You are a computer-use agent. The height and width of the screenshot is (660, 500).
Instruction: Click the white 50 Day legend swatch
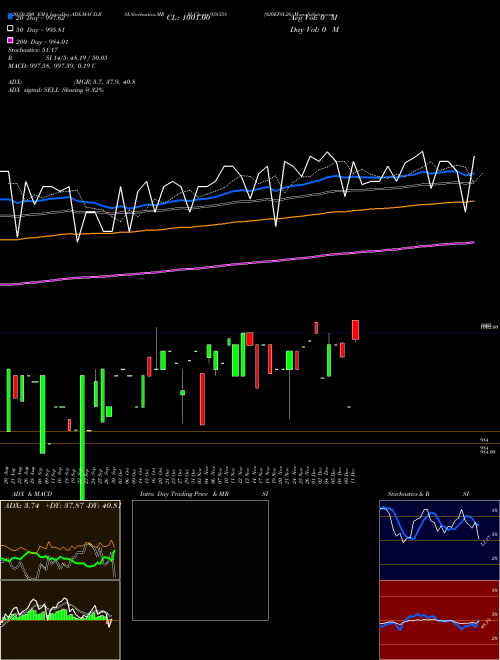tap(10, 29)
